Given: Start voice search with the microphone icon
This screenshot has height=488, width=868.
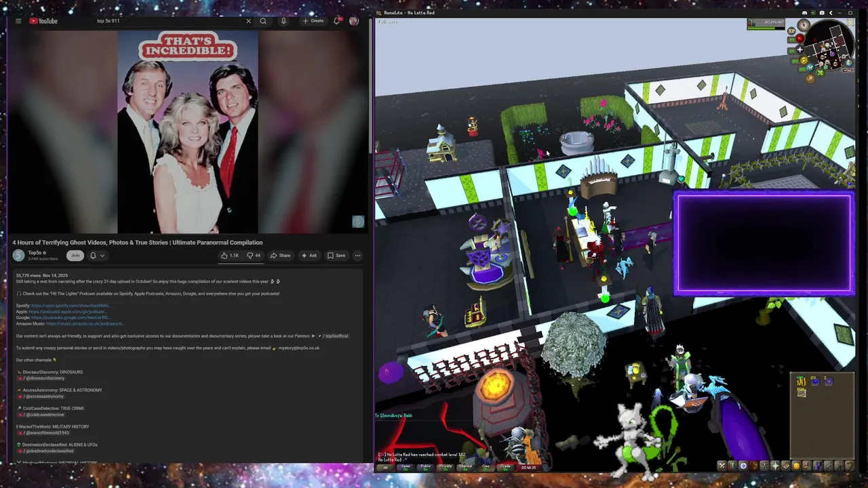Looking at the screenshot, I should pos(283,21).
